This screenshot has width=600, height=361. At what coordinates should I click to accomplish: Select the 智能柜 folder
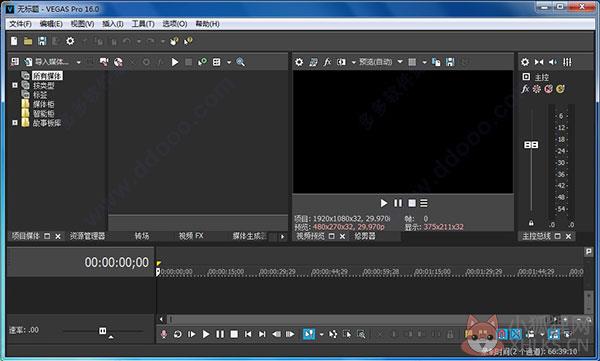43,114
